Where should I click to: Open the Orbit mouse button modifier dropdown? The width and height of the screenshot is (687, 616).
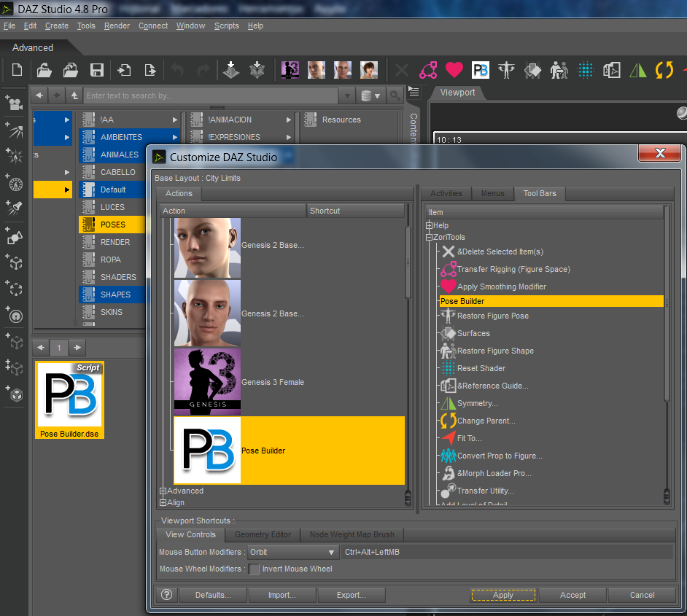pos(292,552)
